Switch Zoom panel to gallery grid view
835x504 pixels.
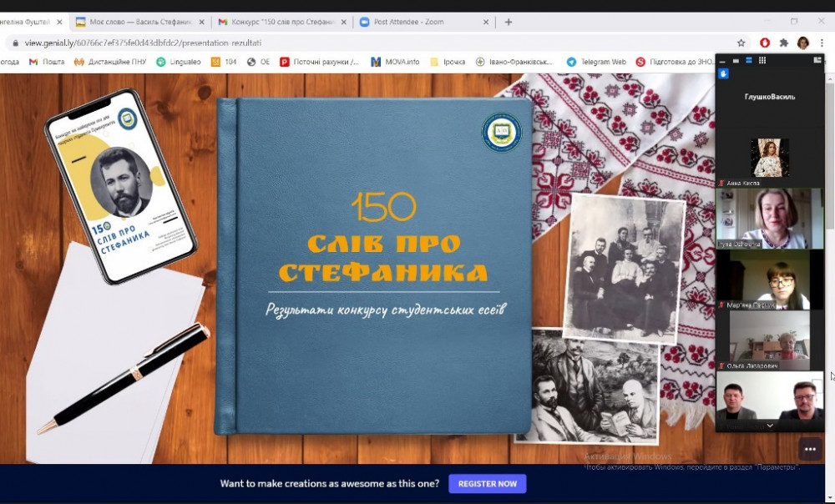click(x=762, y=61)
